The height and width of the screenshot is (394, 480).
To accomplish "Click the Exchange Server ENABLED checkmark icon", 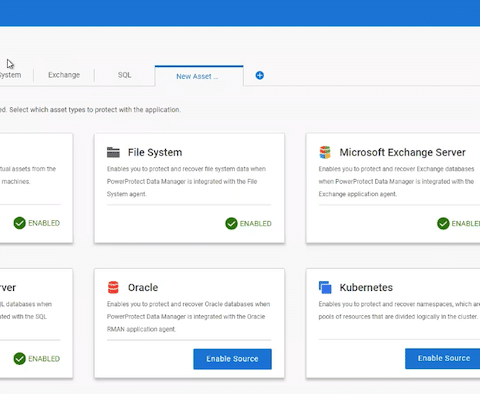I will [443, 223].
